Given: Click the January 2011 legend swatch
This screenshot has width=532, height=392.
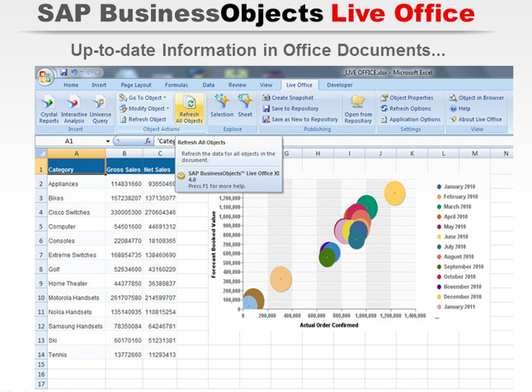Looking at the screenshot, I should click(439, 307).
